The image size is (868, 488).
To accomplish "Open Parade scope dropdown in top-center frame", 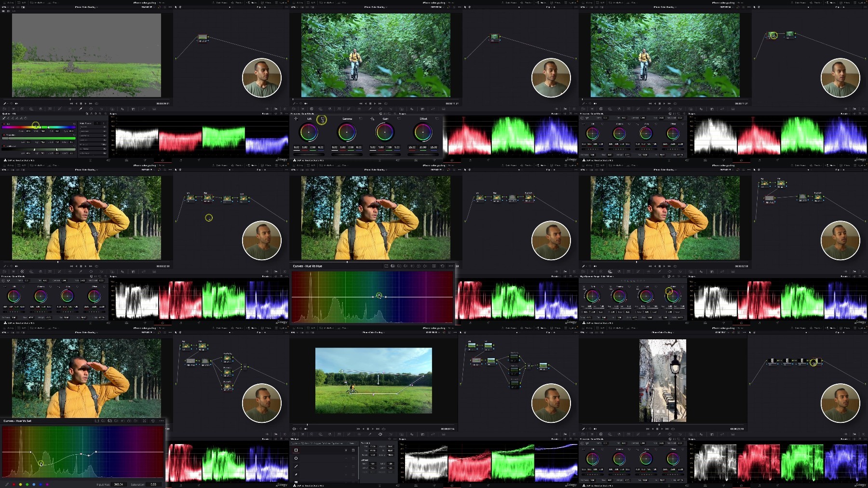I will [556, 114].
